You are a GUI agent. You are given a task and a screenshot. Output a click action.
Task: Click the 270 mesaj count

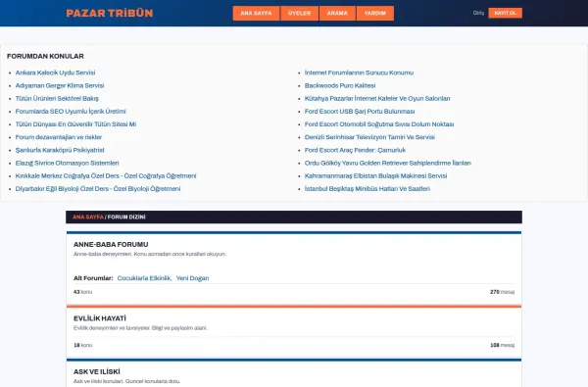[502, 292]
